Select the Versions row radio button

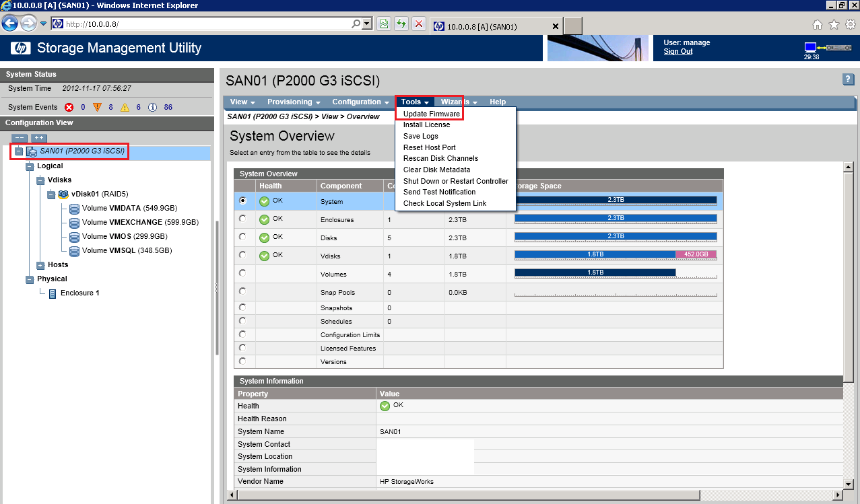coord(242,361)
